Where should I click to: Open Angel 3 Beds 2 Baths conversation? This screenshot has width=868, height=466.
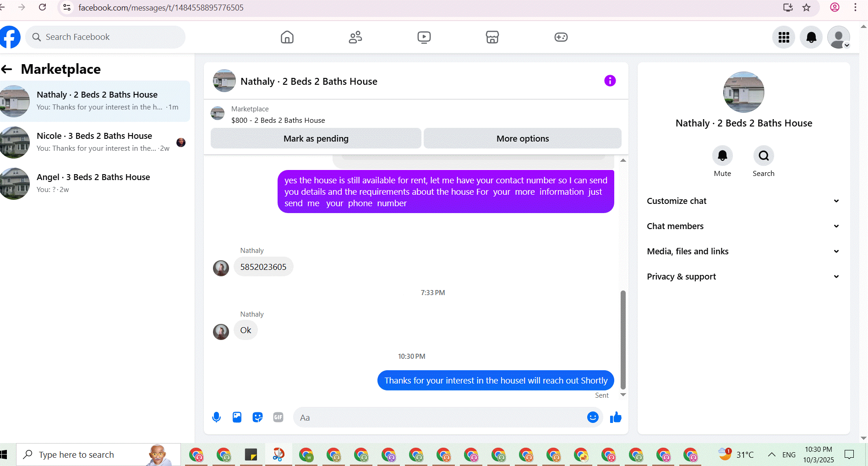(x=95, y=184)
